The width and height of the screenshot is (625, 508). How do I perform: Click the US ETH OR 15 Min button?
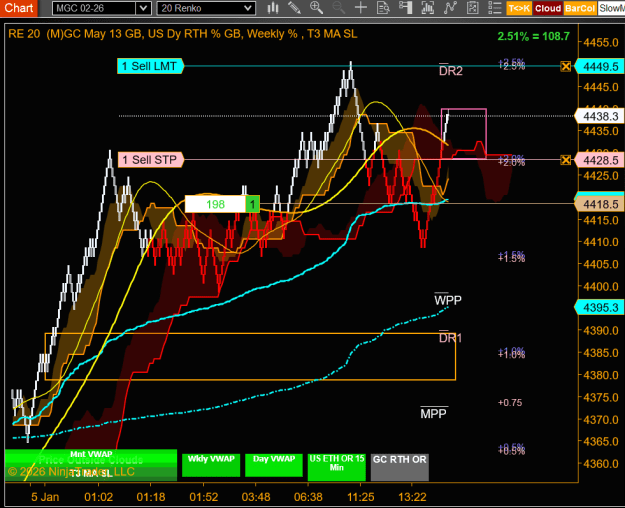pos(337,467)
